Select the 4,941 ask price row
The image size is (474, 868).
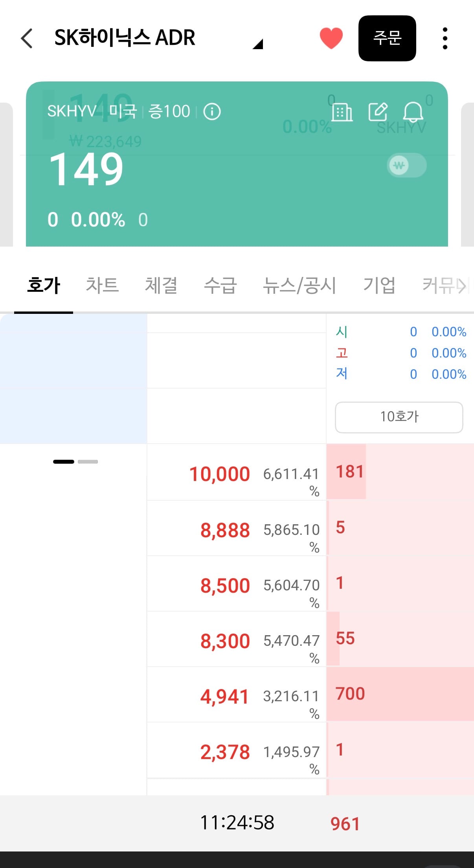pos(237,695)
